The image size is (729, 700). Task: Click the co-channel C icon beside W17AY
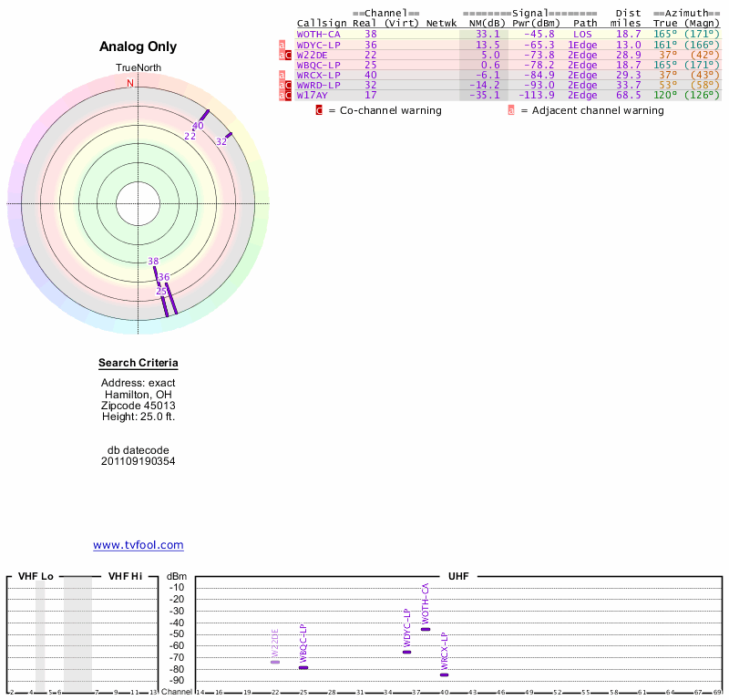[x=288, y=95]
